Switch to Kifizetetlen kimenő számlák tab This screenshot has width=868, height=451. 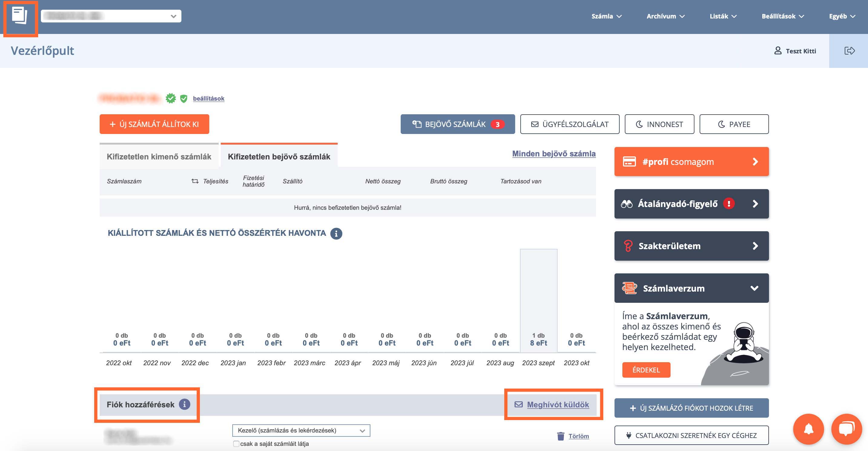pyautogui.click(x=159, y=156)
